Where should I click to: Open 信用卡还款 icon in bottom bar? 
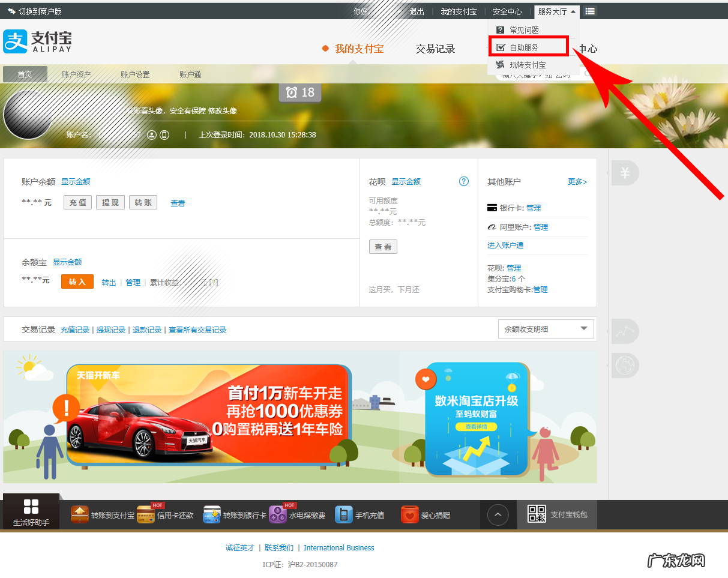(146, 515)
